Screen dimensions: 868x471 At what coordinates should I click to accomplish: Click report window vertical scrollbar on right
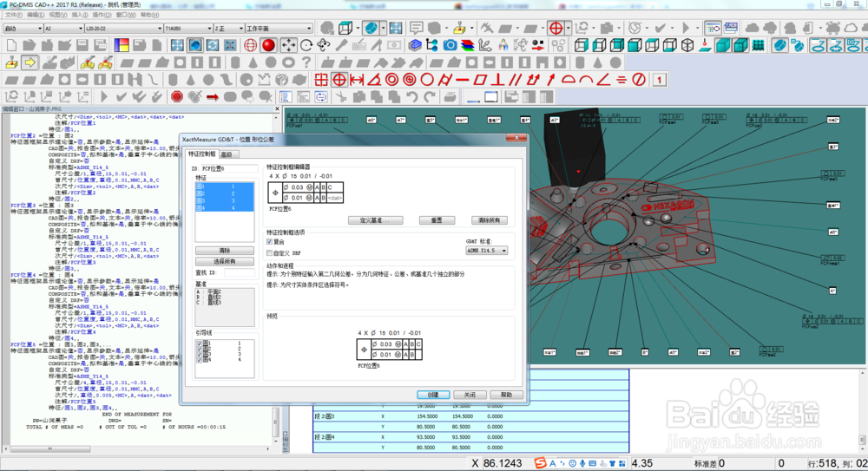(863, 409)
